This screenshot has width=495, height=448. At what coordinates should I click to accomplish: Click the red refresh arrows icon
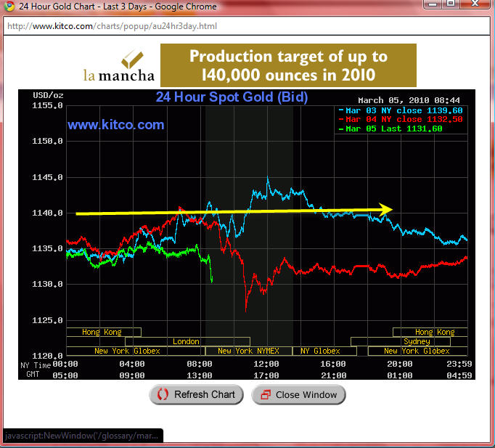click(x=163, y=395)
